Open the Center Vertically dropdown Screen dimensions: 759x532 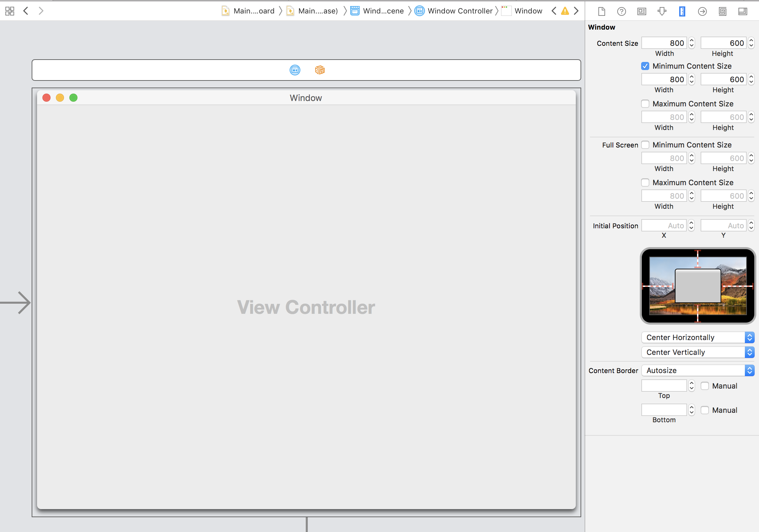697,352
